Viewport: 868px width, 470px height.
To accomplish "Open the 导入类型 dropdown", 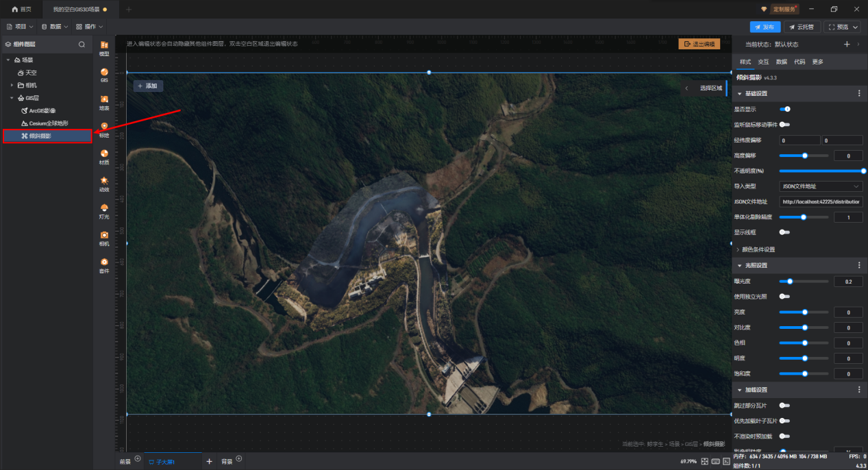I will (x=821, y=186).
